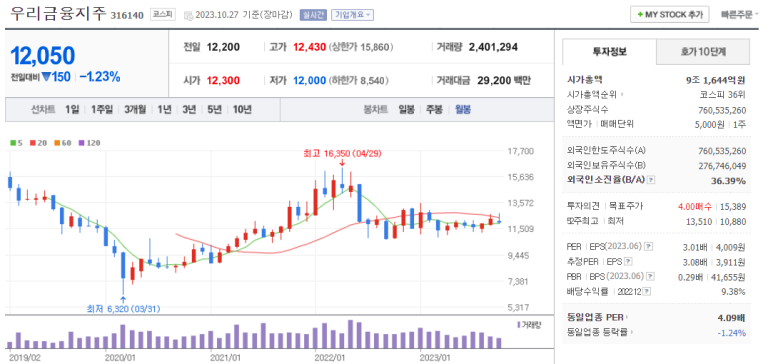The image size is (773, 364).
Task: Click the stock code 316140
Action: (x=128, y=15)
